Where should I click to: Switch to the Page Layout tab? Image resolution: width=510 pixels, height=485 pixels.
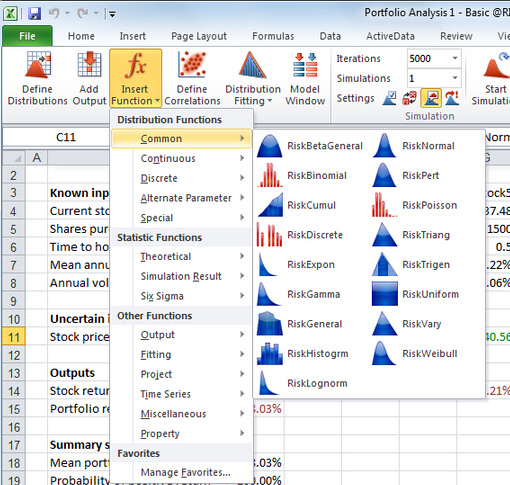(x=199, y=36)
